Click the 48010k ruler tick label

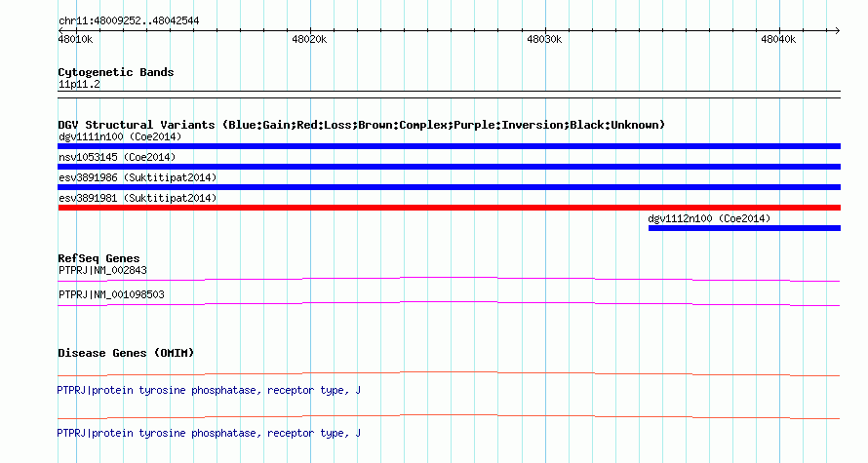tap(76, 39)
